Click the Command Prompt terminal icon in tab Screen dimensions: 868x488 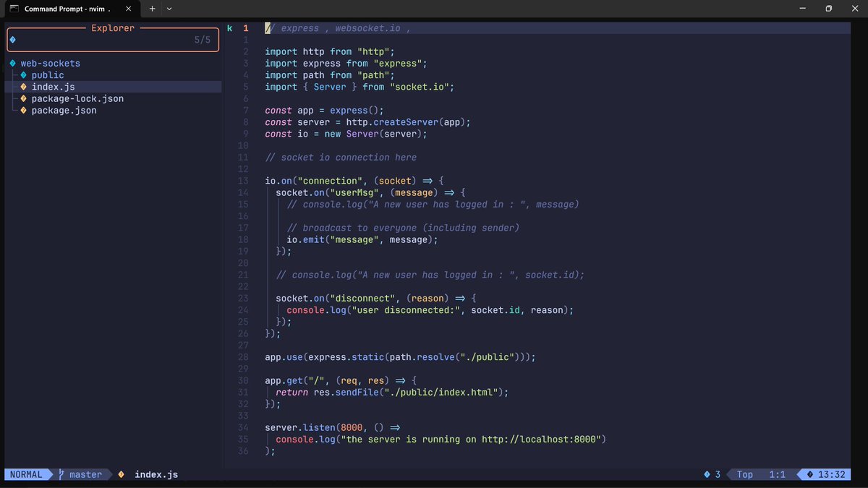(x=14, y=9)
